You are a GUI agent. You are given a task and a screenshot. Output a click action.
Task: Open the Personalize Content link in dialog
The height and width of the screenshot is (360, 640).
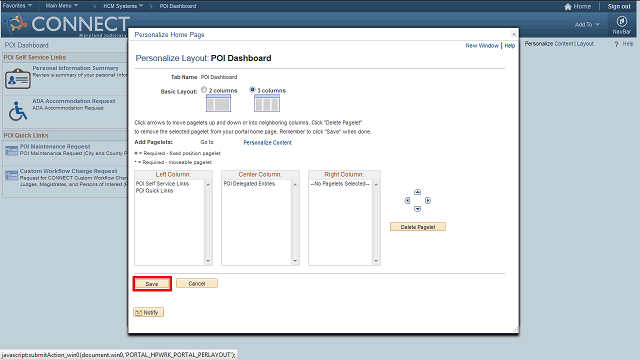[x=267, y=142]
